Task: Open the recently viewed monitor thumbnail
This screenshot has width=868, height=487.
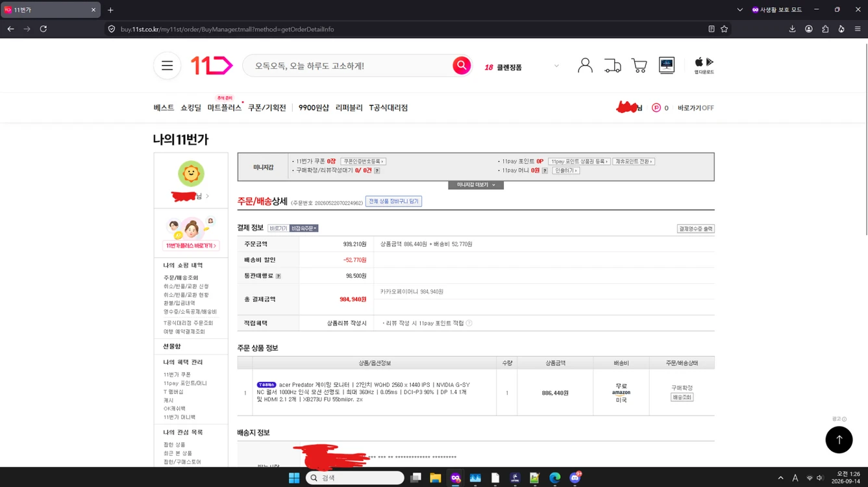Action: (x=667, y=65)
